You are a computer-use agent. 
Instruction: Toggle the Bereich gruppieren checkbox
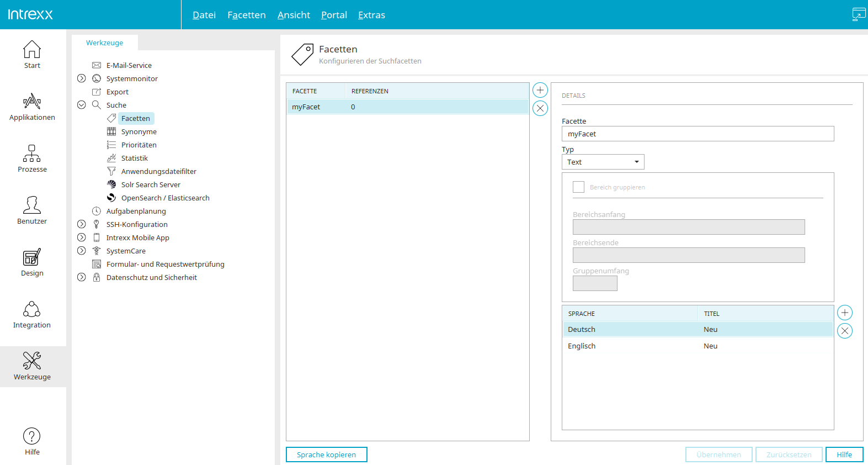point(578,187)
